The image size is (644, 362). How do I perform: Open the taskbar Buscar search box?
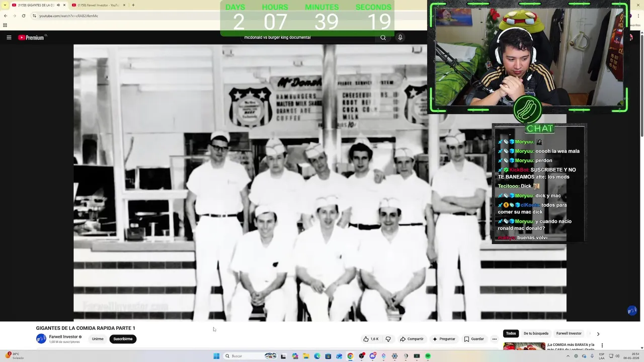(251, 356)
